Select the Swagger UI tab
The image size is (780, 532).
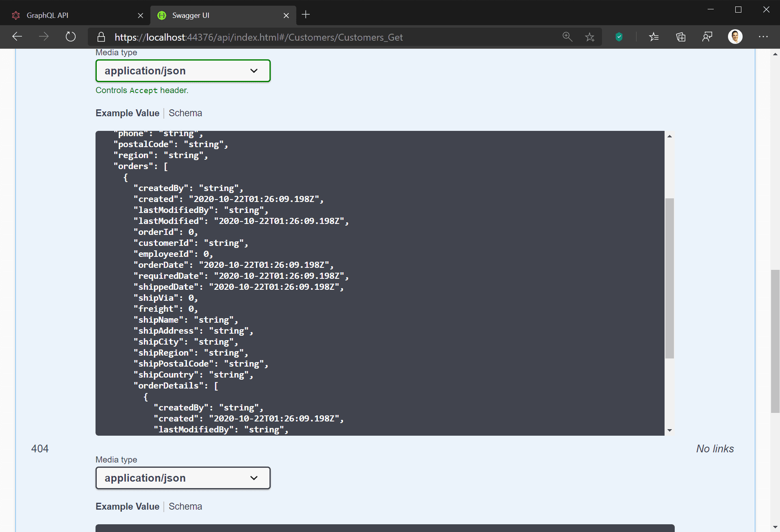(x=219, y=15)
